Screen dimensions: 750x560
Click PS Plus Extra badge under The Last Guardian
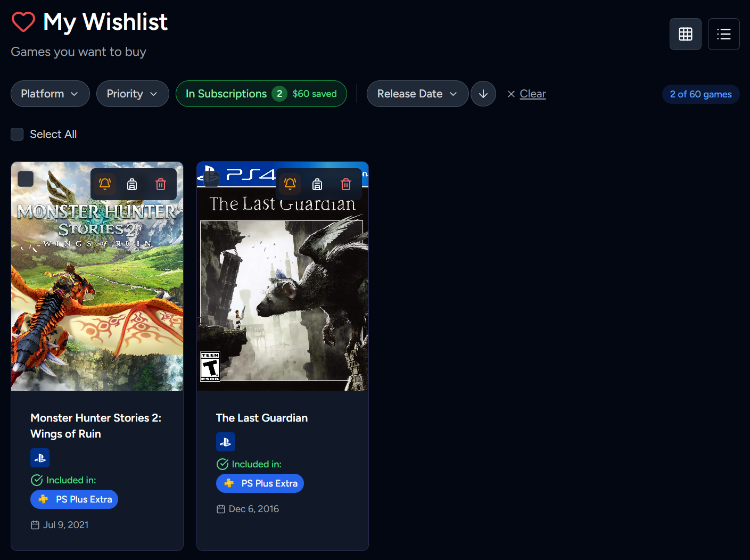click(x=260, y=483)
